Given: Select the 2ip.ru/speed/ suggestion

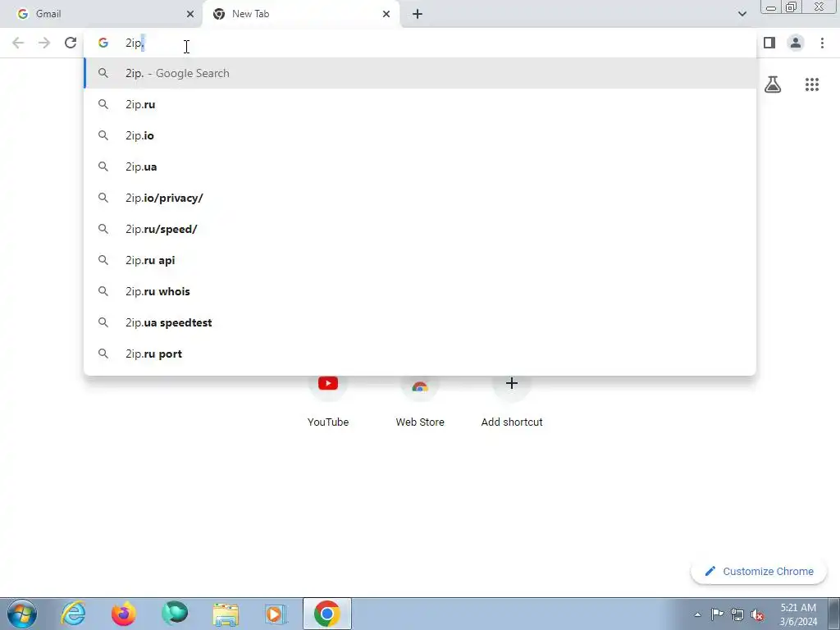Looking at the screenshot, I should (x=420, y=229).
